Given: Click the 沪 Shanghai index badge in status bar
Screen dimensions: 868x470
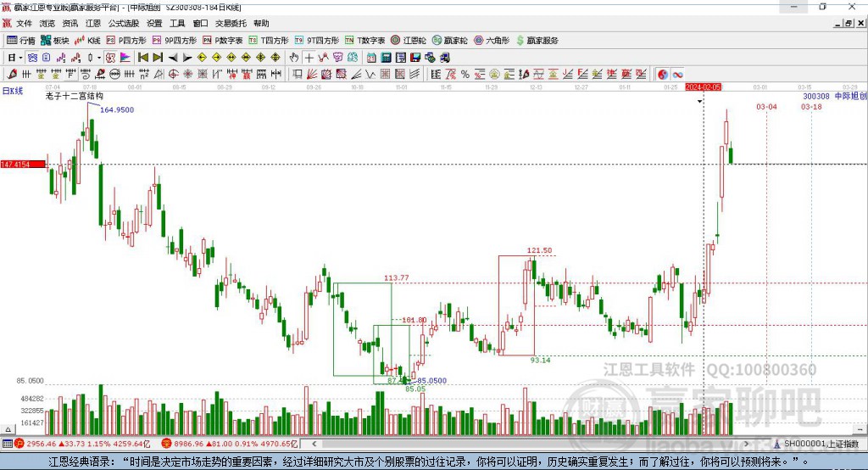Looking at the screenshot, I should pos(19,444).
